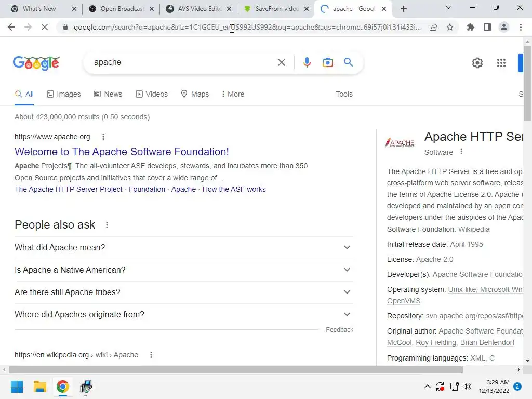Screen dimensions: 532x399
Task: Click the browser back arrow
Action: pos(11,27)
